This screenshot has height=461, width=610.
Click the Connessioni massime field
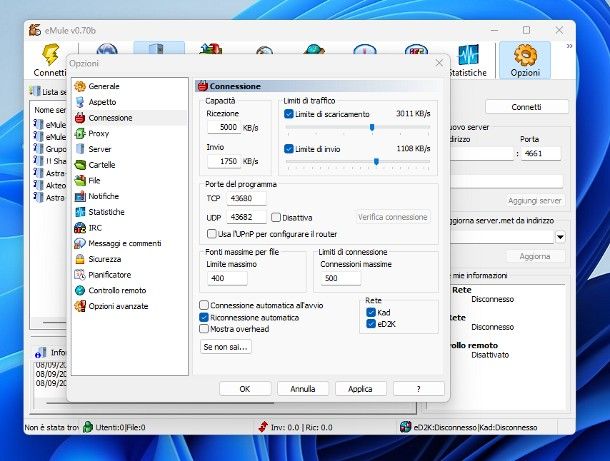pos(341,278)
